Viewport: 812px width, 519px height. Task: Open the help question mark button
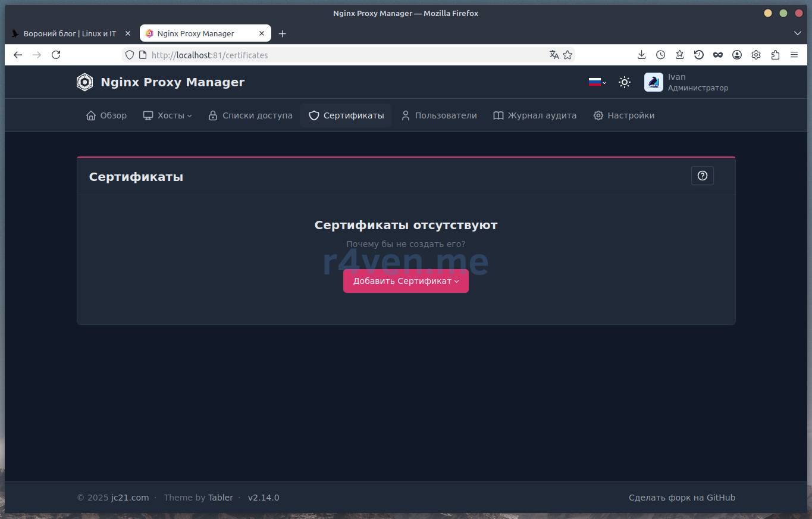[702, 176]
